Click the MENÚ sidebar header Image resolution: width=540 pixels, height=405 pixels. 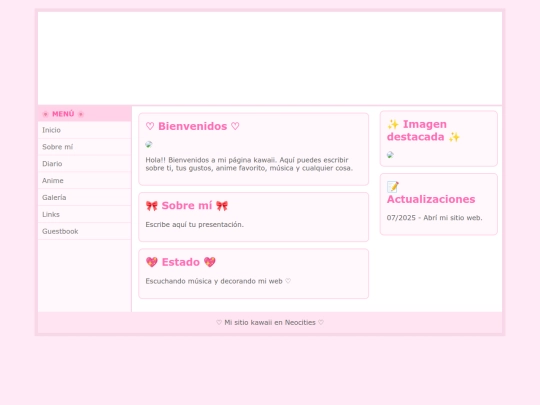point(84,114)
